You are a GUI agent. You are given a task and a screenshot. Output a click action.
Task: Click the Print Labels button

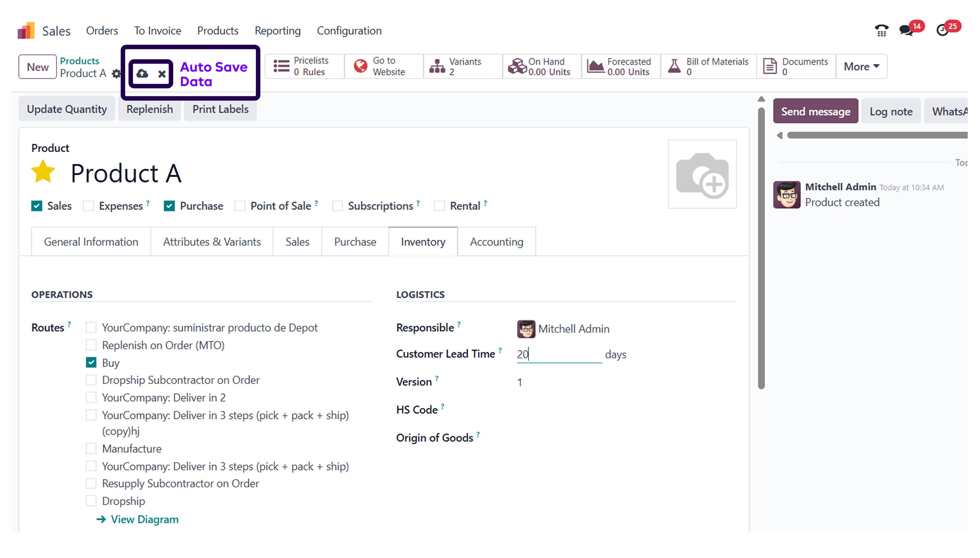click(x=220, y=109)
